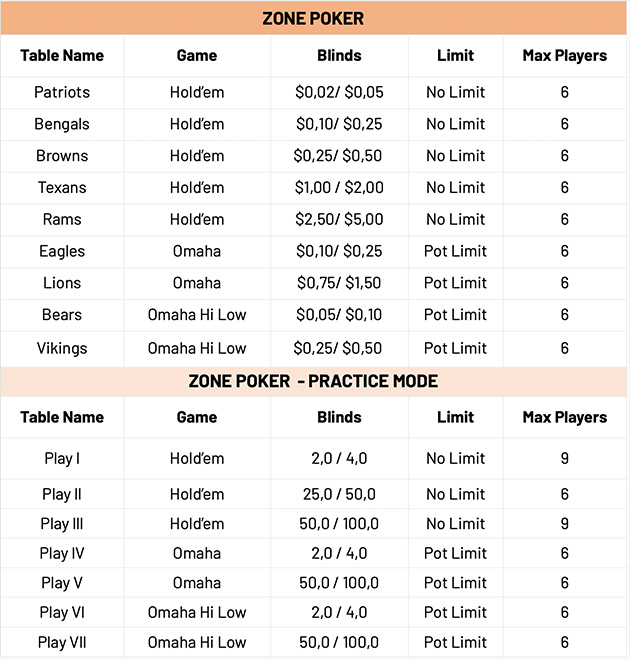This screenshot has width=630, height=659.
Task: Select the Play I practice table
Action: coord(62,459)
